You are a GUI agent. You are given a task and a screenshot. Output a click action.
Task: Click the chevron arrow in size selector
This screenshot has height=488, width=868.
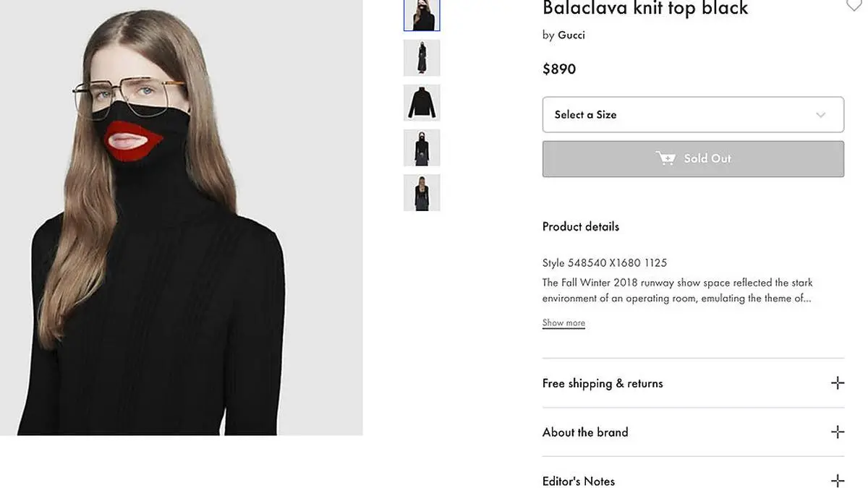pyautogui.click(x=821, y=115)
